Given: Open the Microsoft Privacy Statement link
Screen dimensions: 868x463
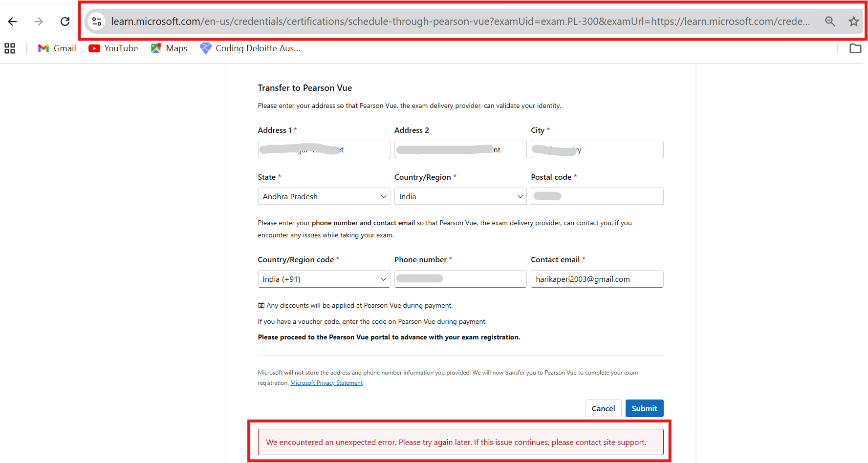Looking at the screenshot, I should [326, 383].
